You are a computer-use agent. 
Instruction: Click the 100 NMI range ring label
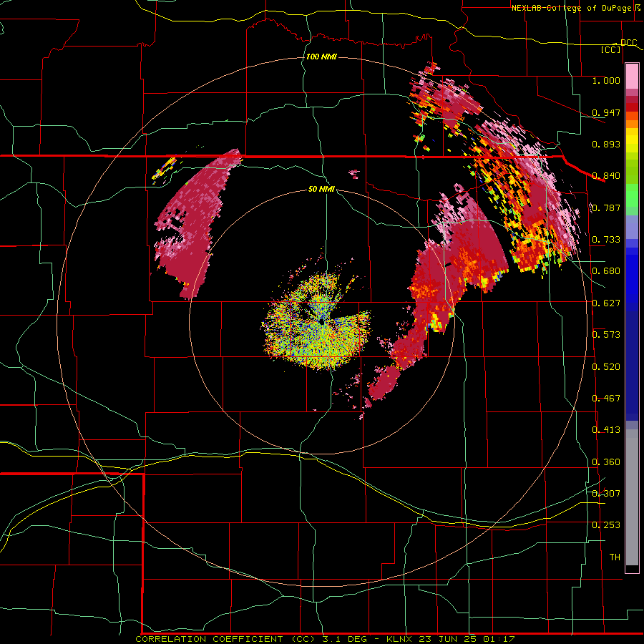(321, 57)
